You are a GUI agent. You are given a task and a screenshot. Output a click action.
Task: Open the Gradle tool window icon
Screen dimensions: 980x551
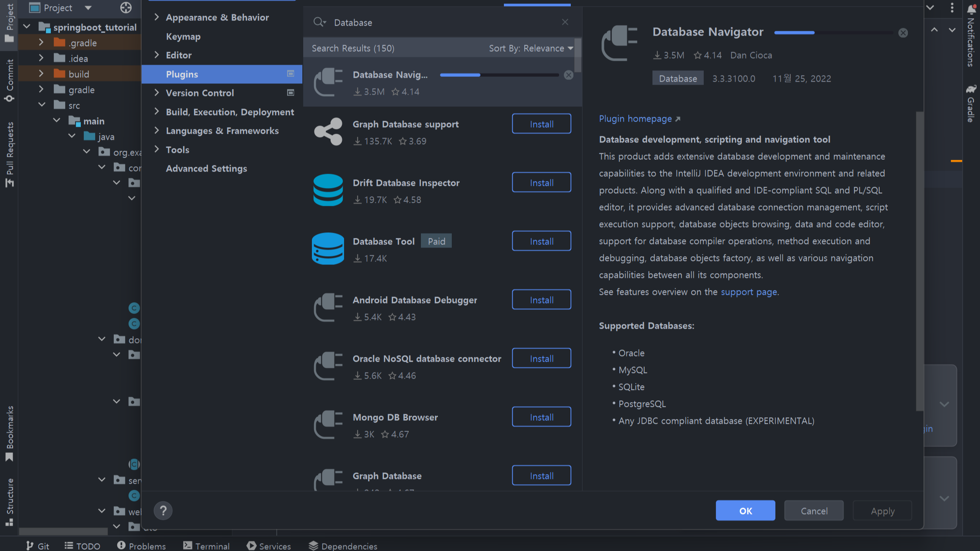pos(971,89)
